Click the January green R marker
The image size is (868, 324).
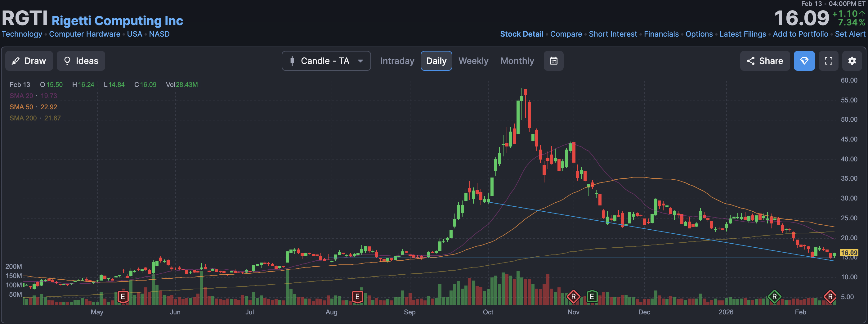tap(774, 297)
